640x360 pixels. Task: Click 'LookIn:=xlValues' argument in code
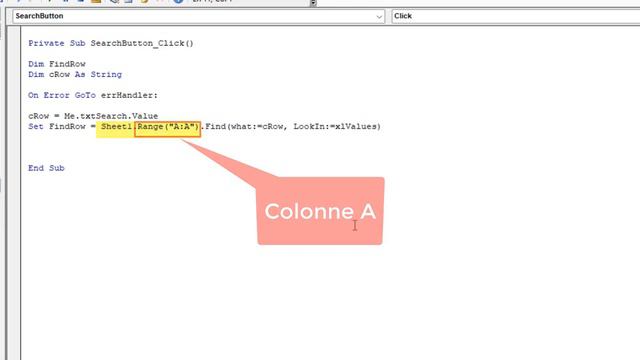334,127
